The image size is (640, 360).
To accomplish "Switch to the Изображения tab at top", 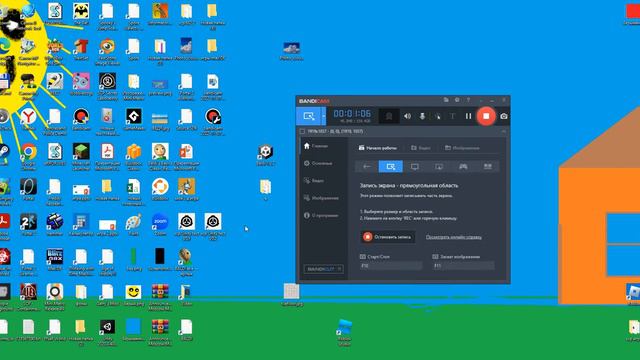I will (462, 148).
